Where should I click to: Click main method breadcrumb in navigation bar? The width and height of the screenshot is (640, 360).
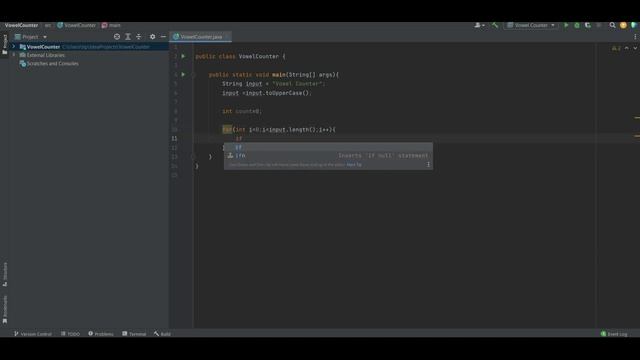(111, 25)
